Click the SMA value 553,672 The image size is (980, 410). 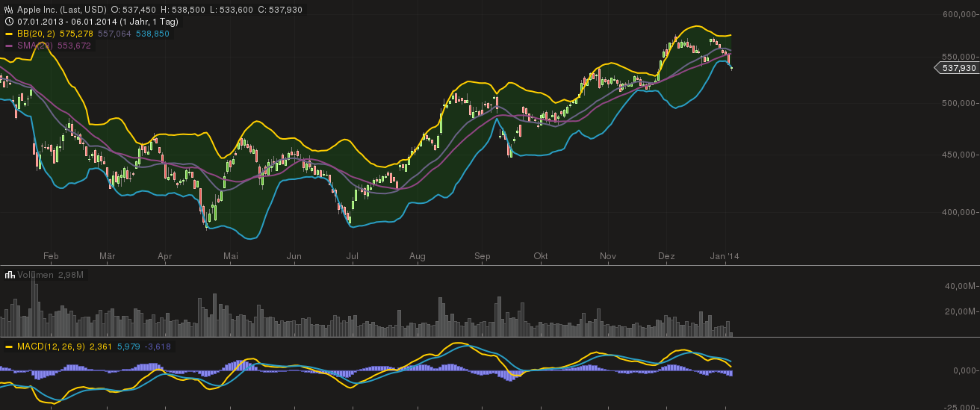click(x=74, y=46)
